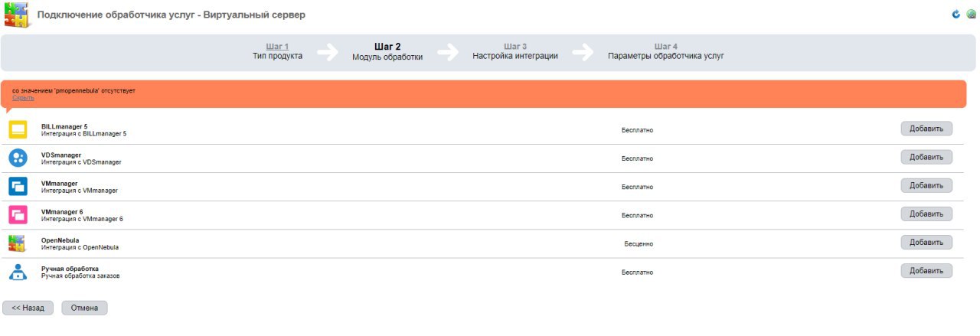Cancel the wizard with Отмена
This screenshot has height=336, width=980.
[85, 308]
